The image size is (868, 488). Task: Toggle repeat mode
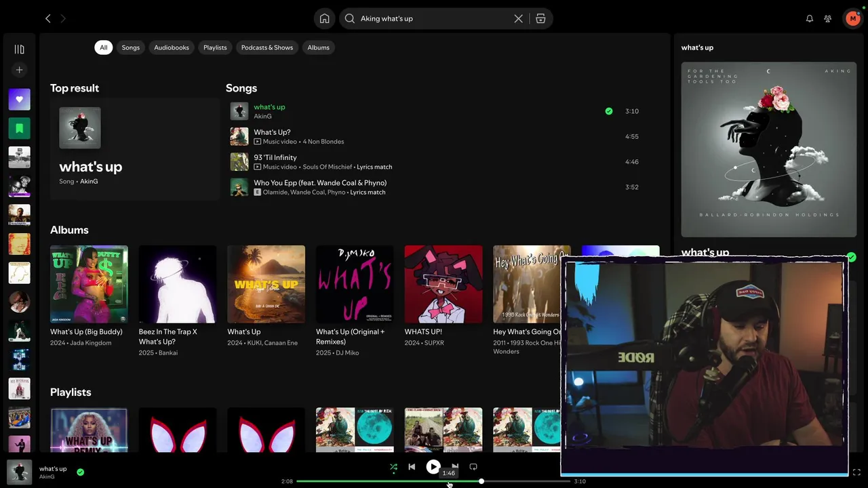click(473, 467)
